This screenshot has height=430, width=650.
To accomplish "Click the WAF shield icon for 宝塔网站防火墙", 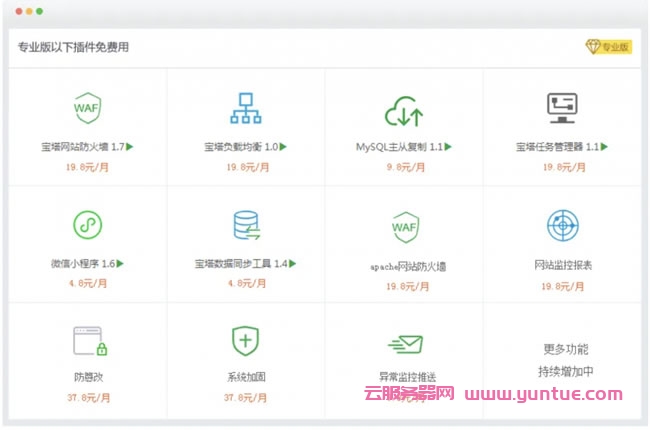I will (x=87, y=106).
